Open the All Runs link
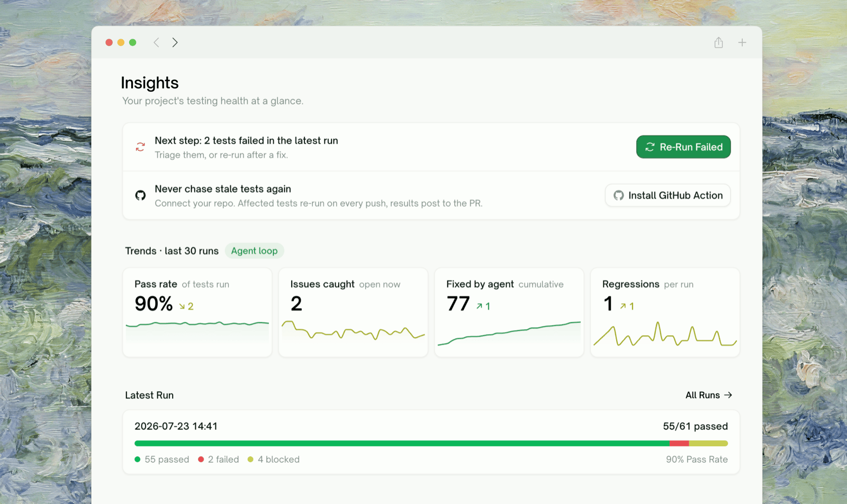 [708, 395]
